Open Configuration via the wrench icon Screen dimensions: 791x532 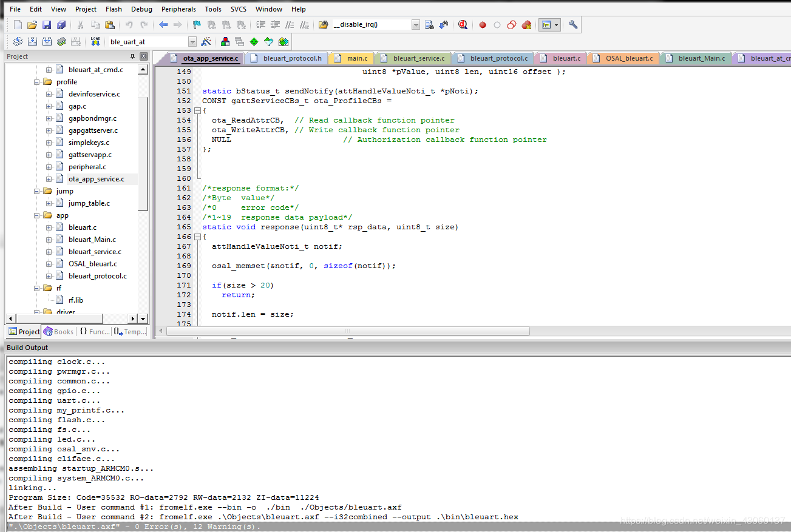click(x=573, y=25)
